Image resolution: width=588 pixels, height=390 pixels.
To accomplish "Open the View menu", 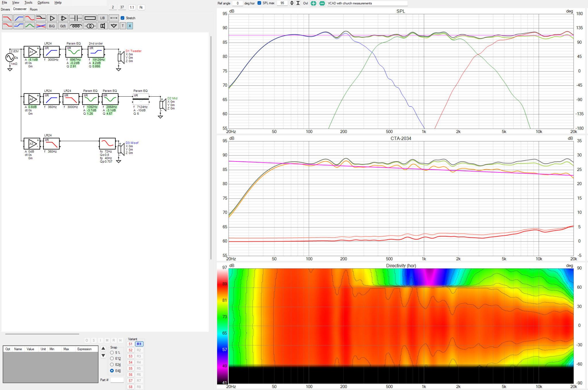I will [16, 3].
